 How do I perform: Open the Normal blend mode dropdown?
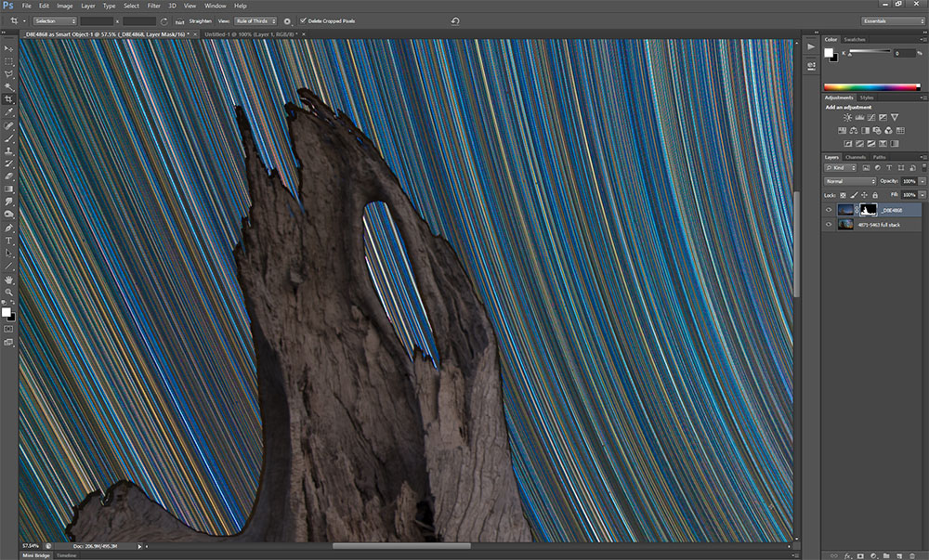tap(850, 181)
